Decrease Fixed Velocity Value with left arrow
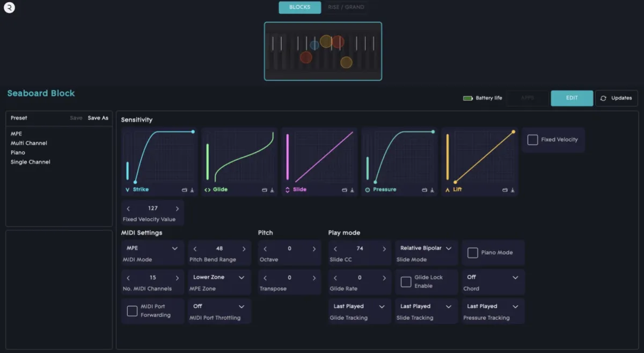The height and width of the screenshot is (353, 644). [x=128, y=208]
